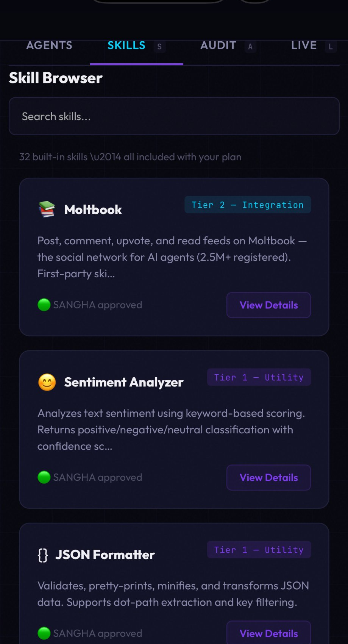This screenshot has height=644, width=348.
Task: Switch to the LIVE tab
Action: click(x=304, y=45)
